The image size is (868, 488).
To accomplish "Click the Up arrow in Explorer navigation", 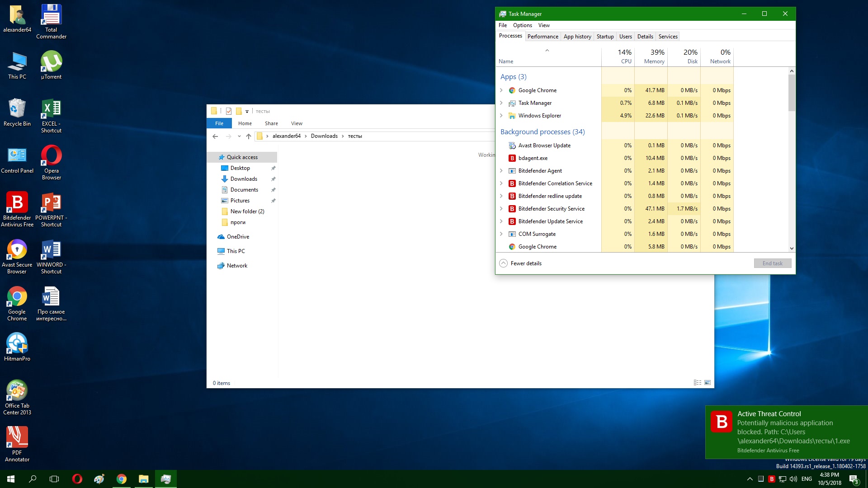I will tap(249, 136).
